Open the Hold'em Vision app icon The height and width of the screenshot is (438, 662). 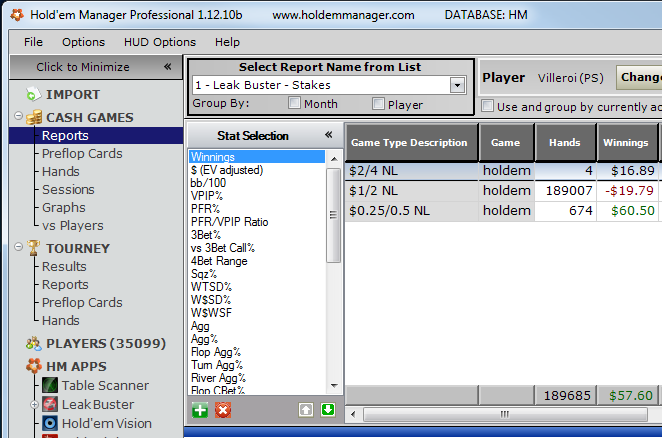coord(50,423)
